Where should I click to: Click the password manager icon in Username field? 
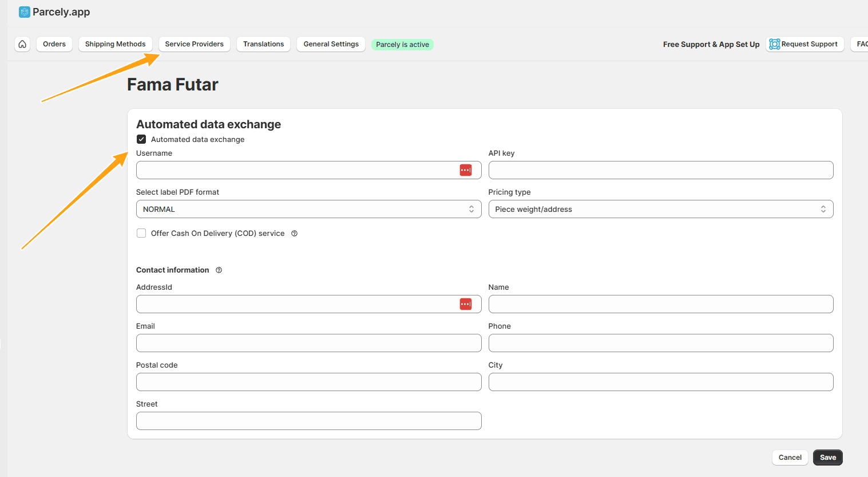[466, 170]
